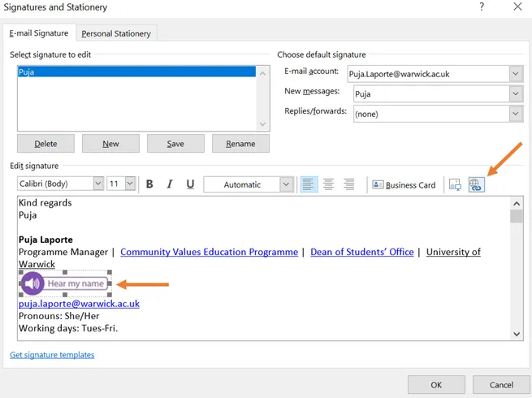
Task: Click the Rename signature button
Action: [x=240, y=144]
